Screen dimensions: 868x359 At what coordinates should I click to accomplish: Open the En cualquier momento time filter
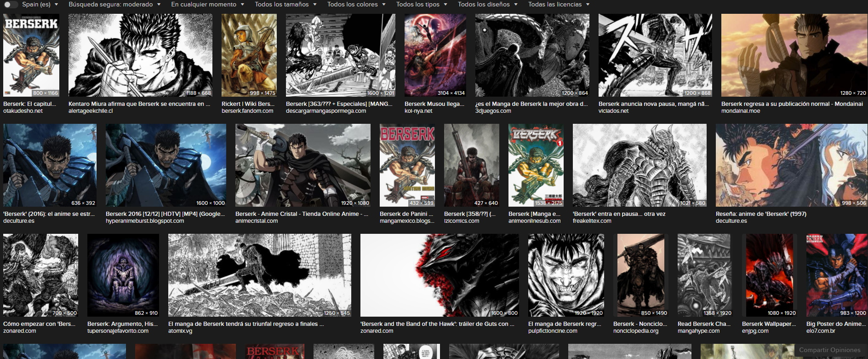tap(208, 4)
